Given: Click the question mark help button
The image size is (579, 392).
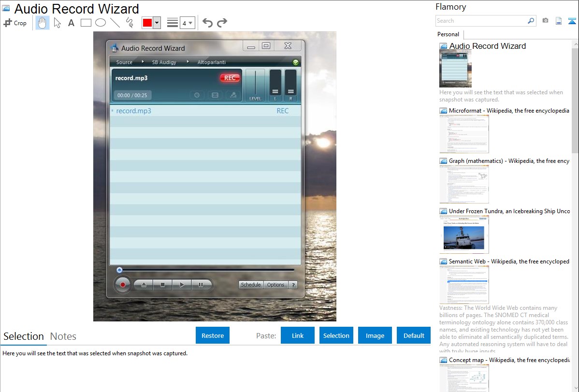Looking at the screenshot, I should pos(293,285).
